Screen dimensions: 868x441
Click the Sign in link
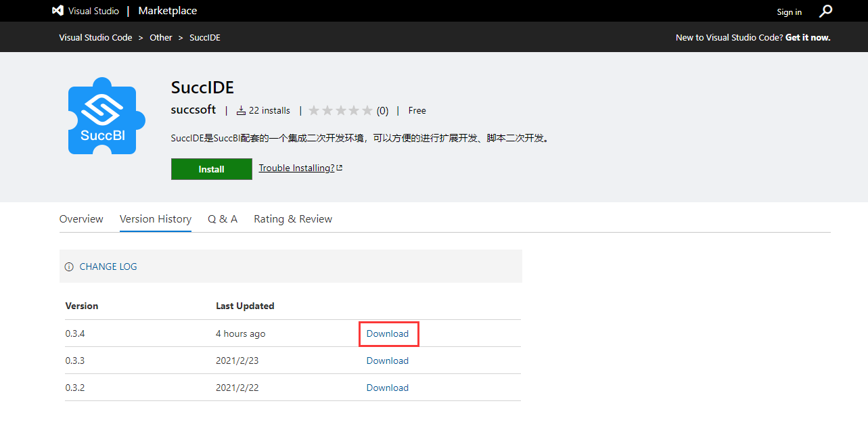(789, 12)
